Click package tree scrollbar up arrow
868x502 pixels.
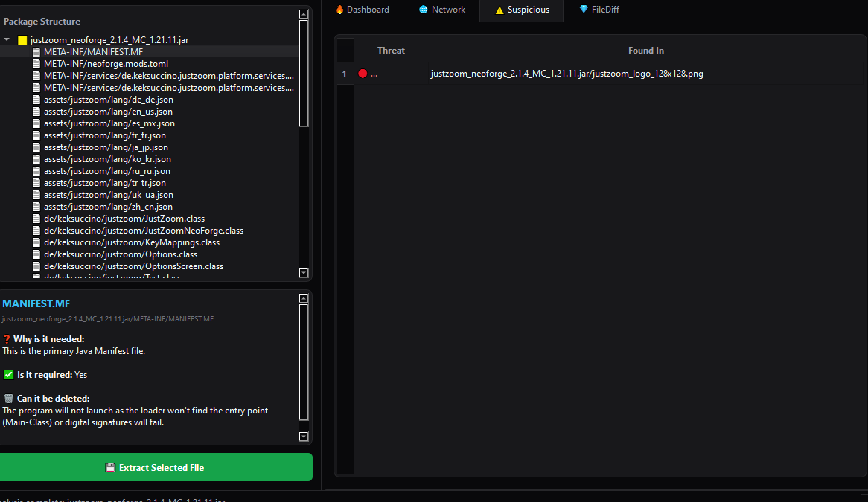[304, 14]
